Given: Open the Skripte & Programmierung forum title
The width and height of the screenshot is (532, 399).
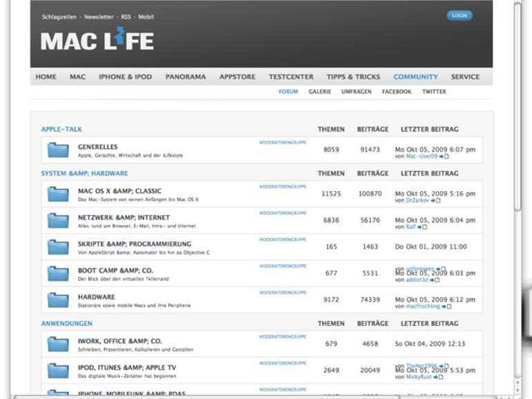Looking at the screenshot, I should [x=135, y=244].
